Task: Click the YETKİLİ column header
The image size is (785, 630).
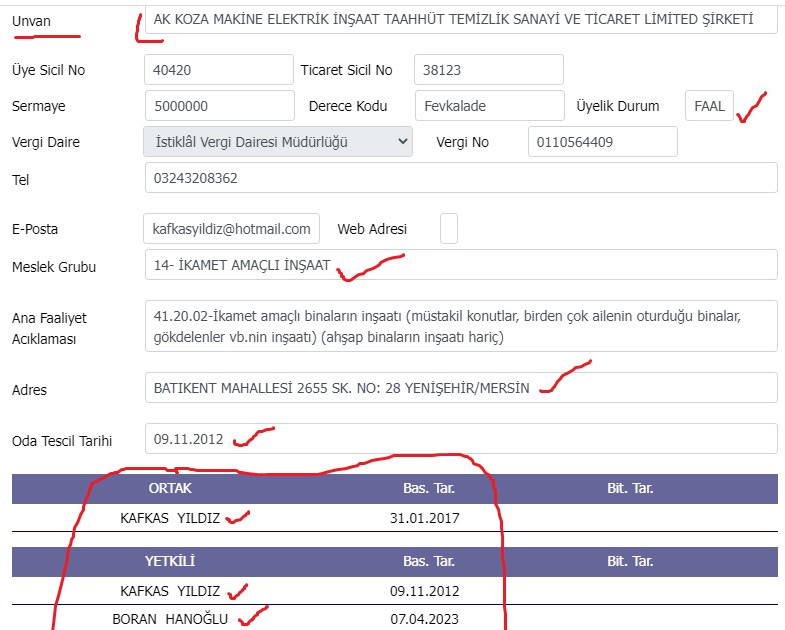Action: [170, 561]
